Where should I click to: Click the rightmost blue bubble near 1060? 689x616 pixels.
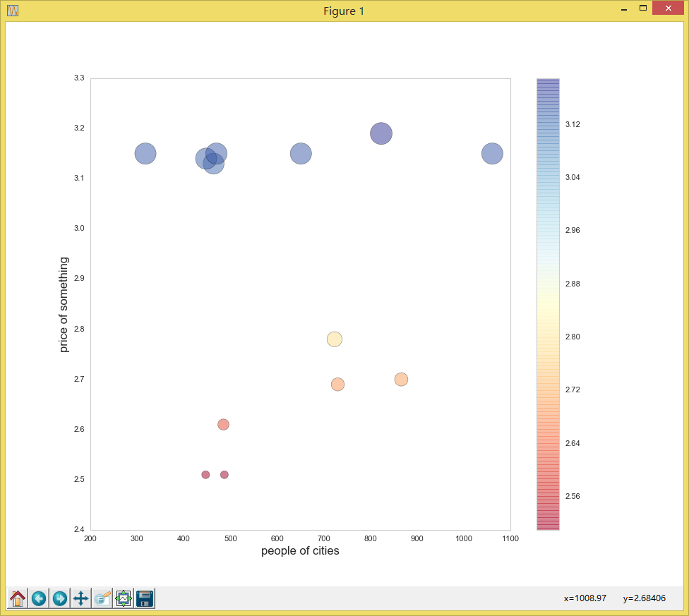[x=492, y=154]
